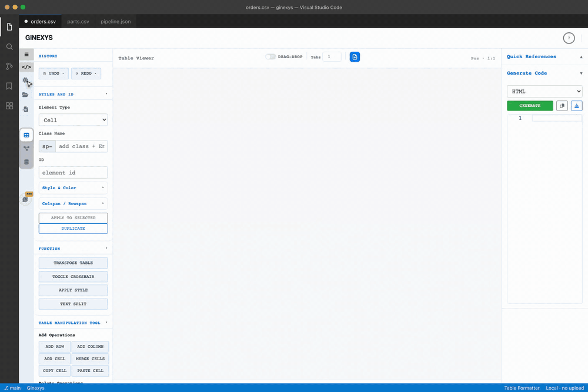Click the ADD ROW button
The width and height of the screenshot is (588, 392).
54,347
